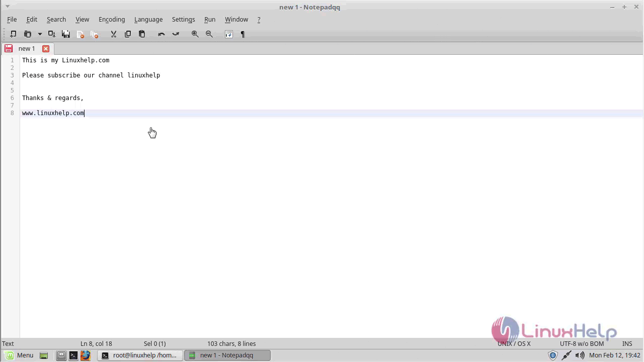Toggle show all characters pilcrow button
Screen dimensions: 644x362
pos(243,34)
